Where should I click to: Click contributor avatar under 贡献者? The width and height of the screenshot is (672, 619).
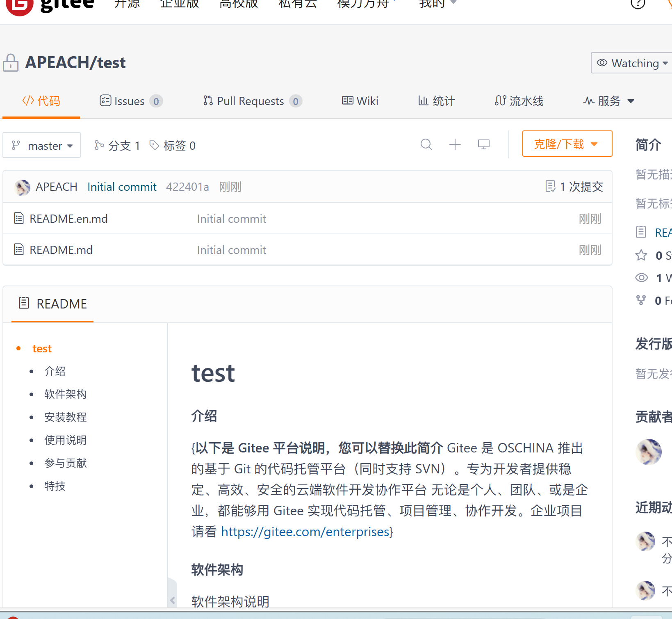[649, 452]
